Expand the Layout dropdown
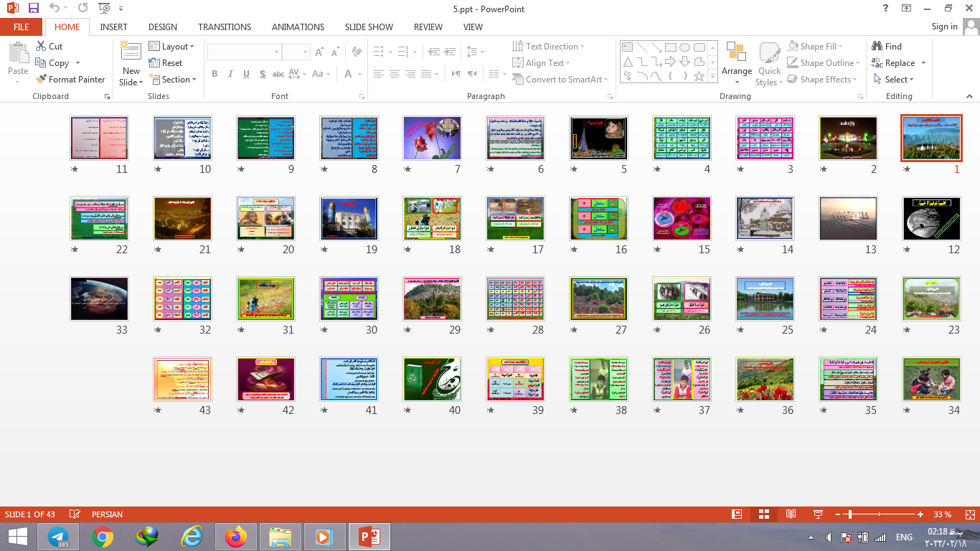980x551 pixels. click(x=171, y=47)
